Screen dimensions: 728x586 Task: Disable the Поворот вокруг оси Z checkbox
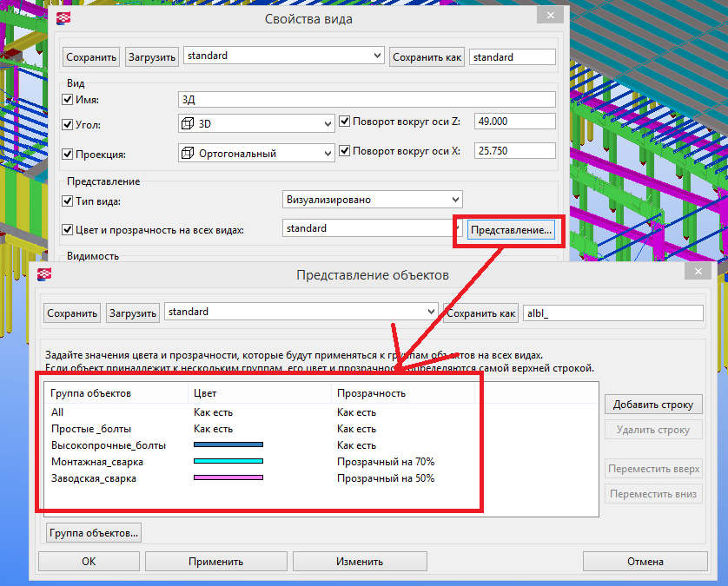point(345,122)
